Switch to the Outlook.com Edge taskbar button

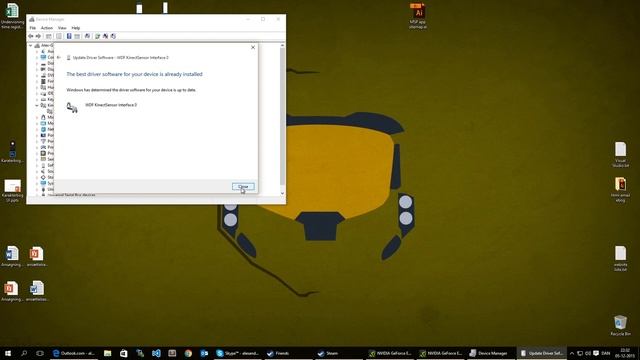pos(73,353)
